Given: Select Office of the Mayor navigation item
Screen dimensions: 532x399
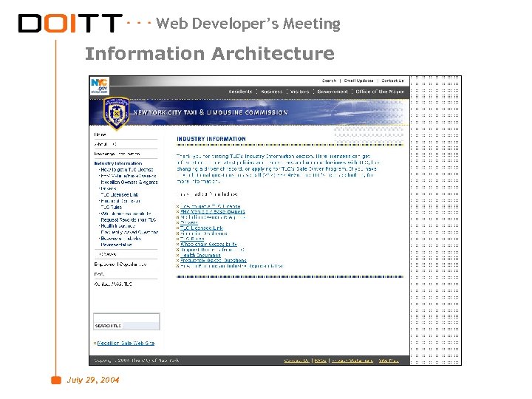Looking at the screenshot, I should (380, 92).
